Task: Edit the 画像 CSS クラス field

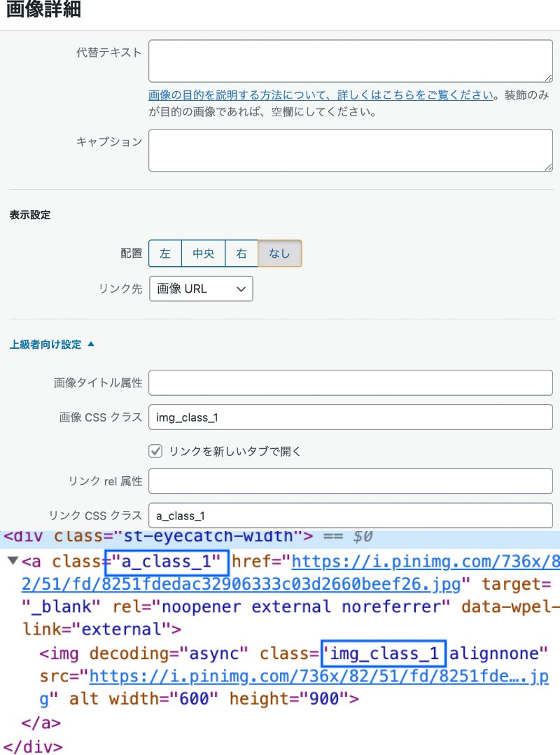Action: click(350, 416)
